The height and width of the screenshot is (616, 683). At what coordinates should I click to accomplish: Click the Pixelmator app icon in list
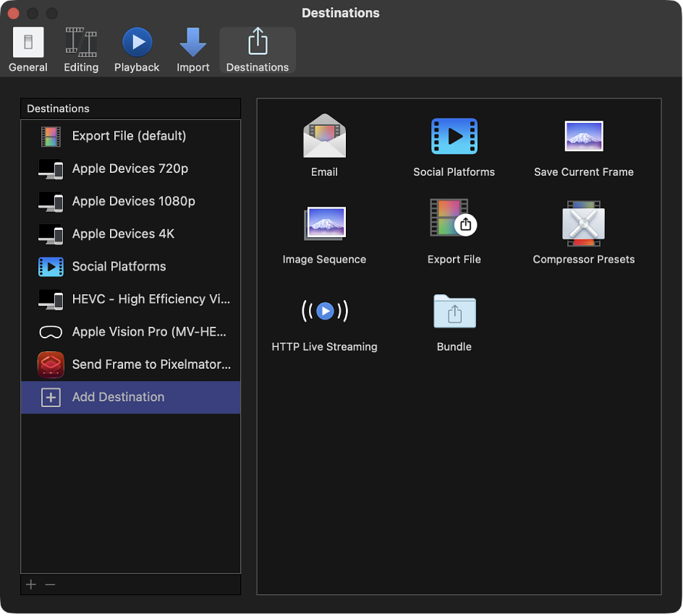coord(51,365)
